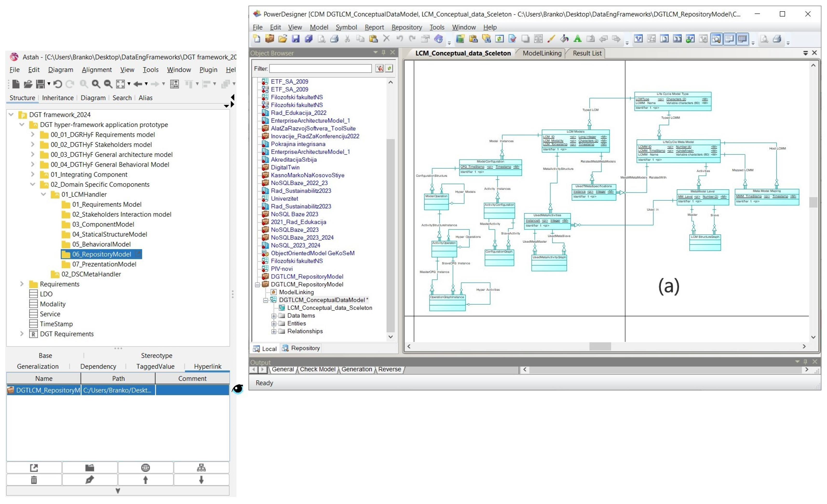
Task: Click the globe add URL hyperlink icon
Action: 145,468
